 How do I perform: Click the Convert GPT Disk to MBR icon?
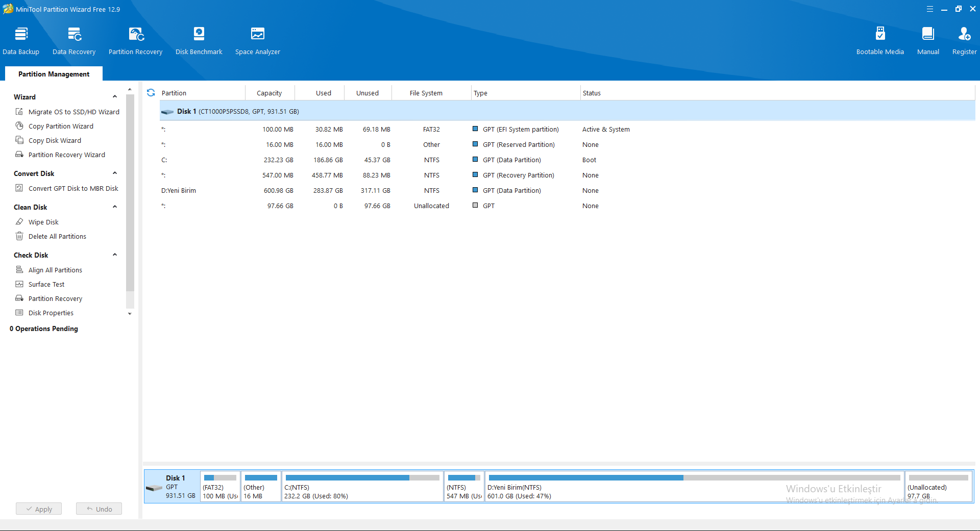tap(19, 188)
